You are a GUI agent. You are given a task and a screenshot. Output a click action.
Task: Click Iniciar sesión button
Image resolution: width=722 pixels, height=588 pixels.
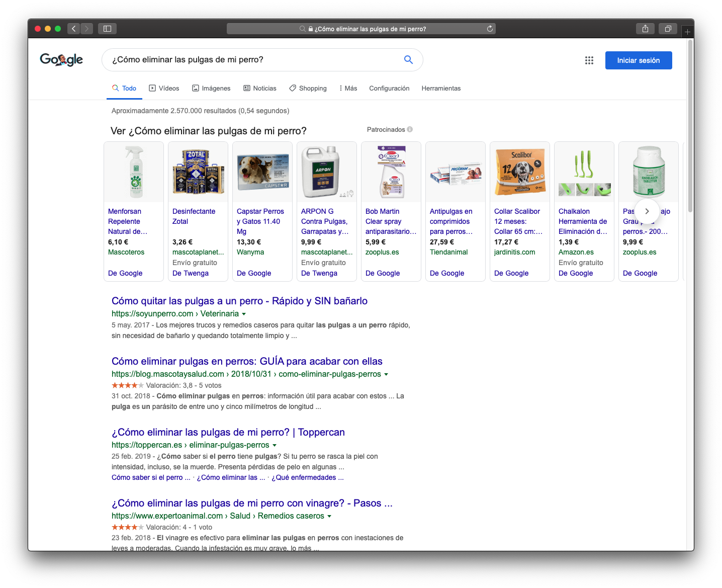[x=639, y=60]
